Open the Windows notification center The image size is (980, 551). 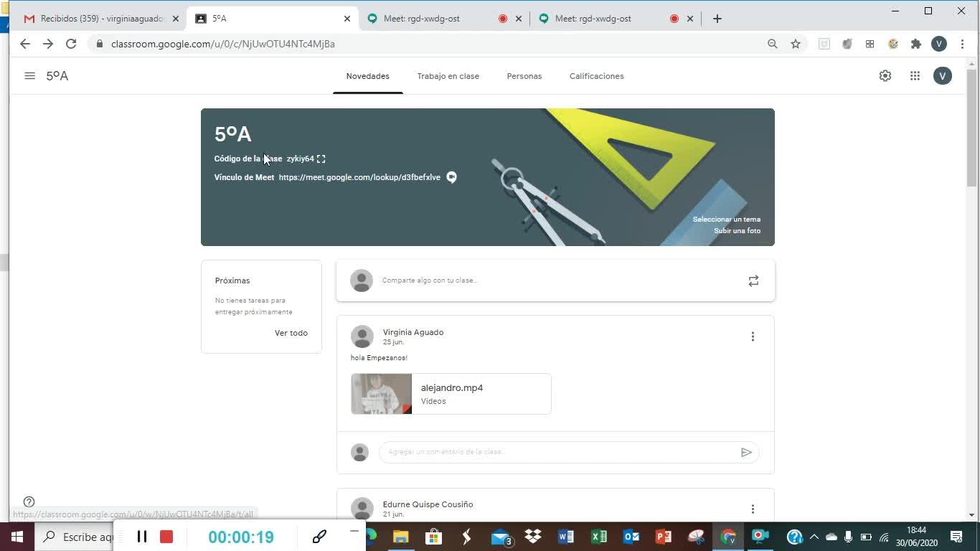(956, 537)
